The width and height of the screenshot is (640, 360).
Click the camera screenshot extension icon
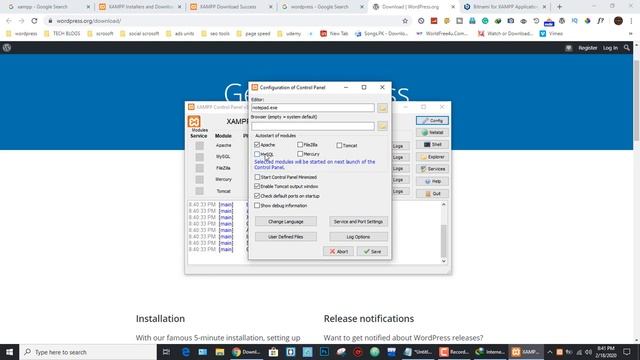511,21
